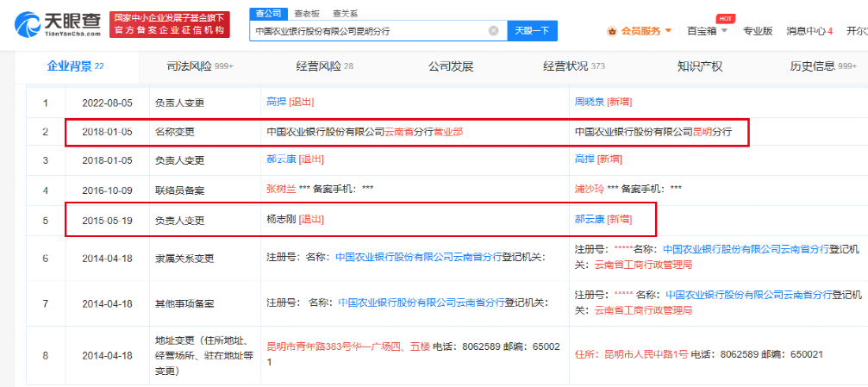Switch to the 企业背景 tab
The width and height of the screenshot is (868, 387).
[x=75, y=67]
